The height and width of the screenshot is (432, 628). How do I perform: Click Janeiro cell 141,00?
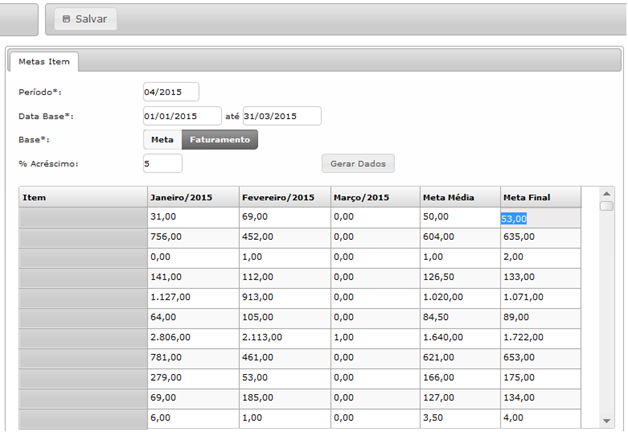point(193,277)
